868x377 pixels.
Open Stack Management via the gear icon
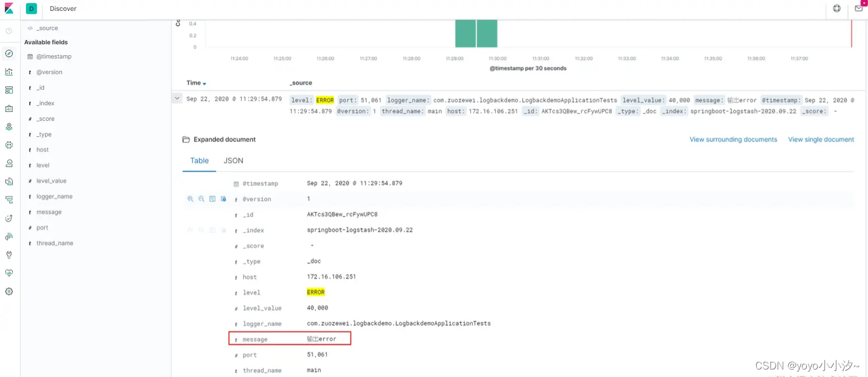pos(9,291)
